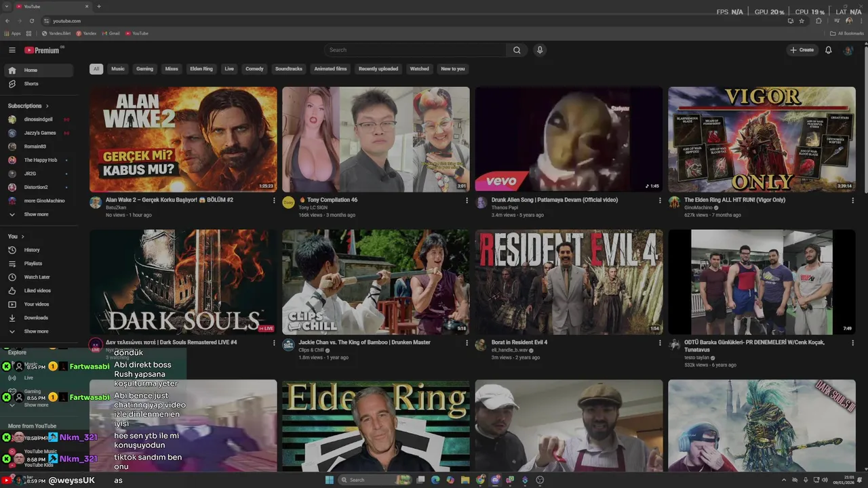Open the account avatar menu
Viewport: 868px width, 488px height.
point(848,50)
